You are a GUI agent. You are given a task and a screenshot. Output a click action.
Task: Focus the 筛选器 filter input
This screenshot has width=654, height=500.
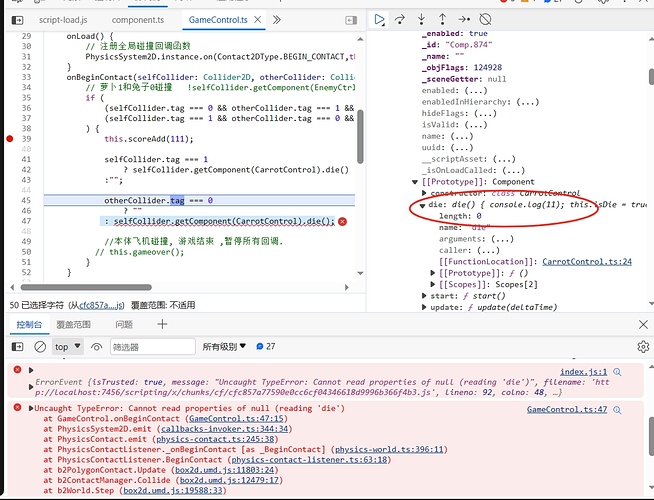coord(153,347)
